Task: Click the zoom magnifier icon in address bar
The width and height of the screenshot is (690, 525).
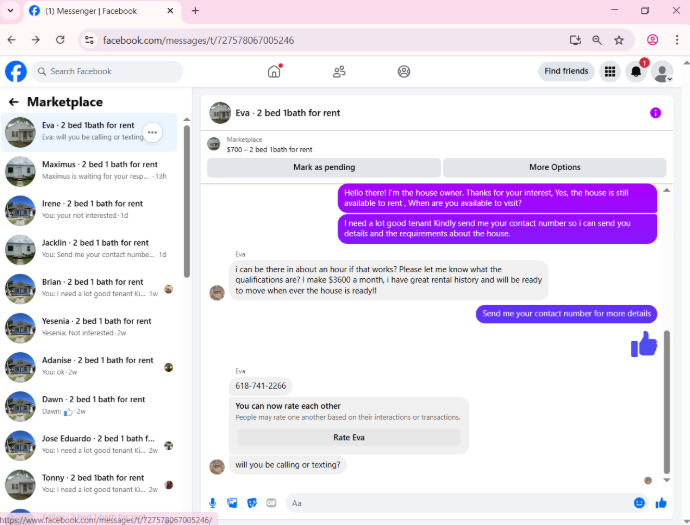Action: 597,40
